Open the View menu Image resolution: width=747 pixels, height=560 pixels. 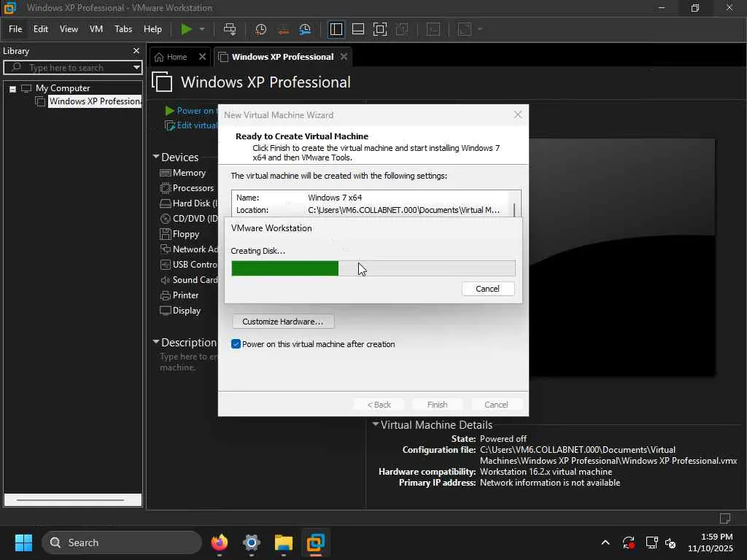69,29
